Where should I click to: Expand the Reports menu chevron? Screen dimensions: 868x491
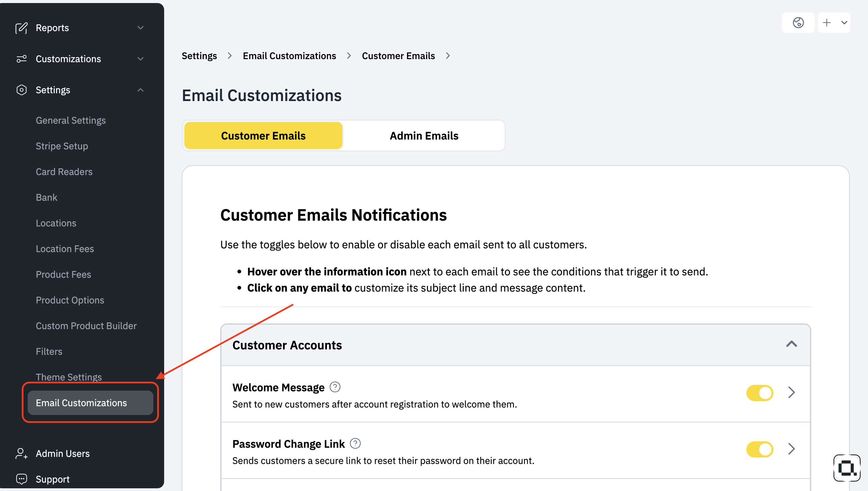point(141,28)
